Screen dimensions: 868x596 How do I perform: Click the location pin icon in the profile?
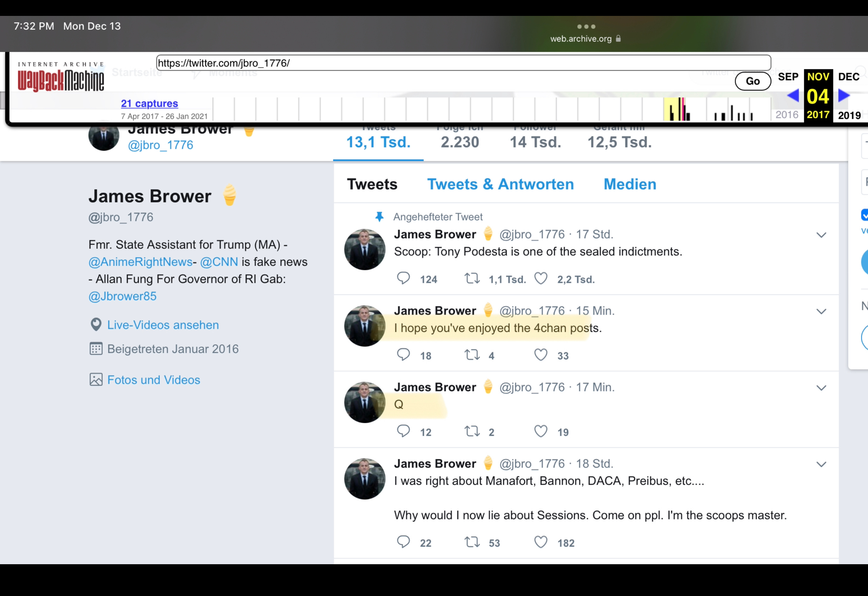[96, 324]
